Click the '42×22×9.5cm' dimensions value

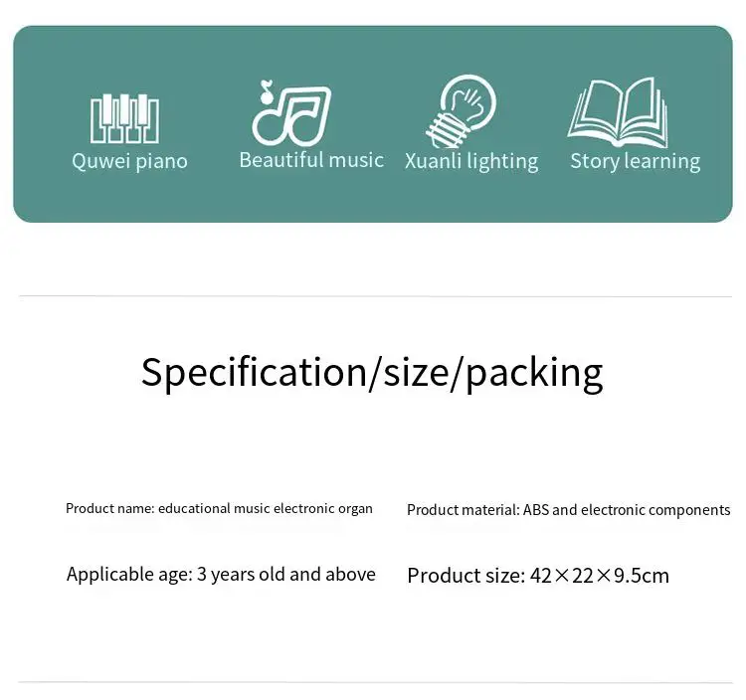(599, 575)
